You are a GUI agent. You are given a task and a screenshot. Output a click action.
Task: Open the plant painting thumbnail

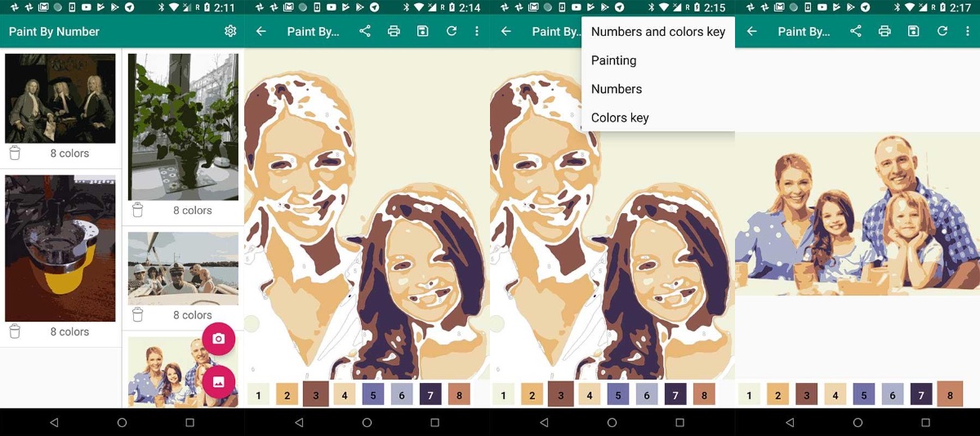tap(183, 127)
